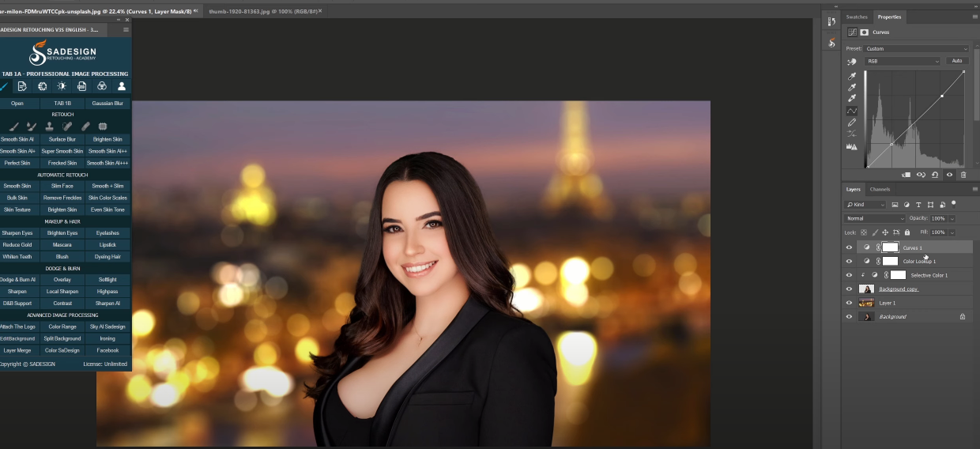Hide the Curves 1 layer

pos(849,247)
